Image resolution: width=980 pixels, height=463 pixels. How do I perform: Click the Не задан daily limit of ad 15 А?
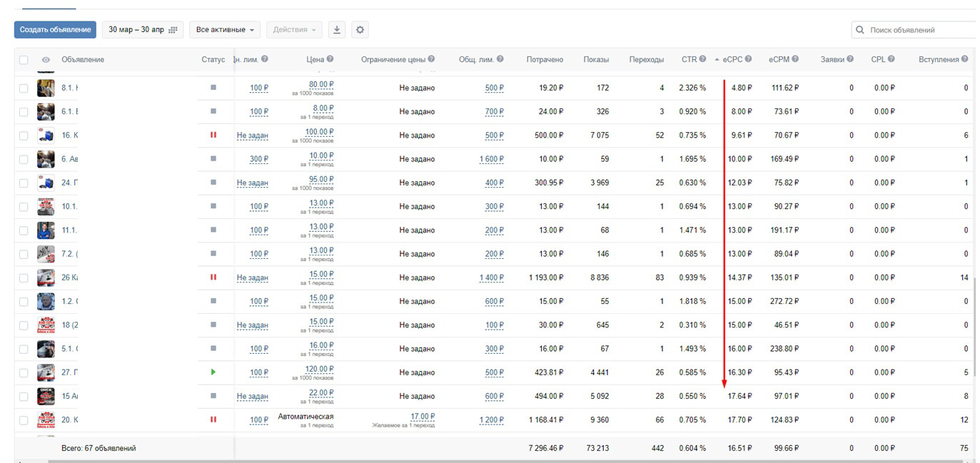[x=253, y=397]
